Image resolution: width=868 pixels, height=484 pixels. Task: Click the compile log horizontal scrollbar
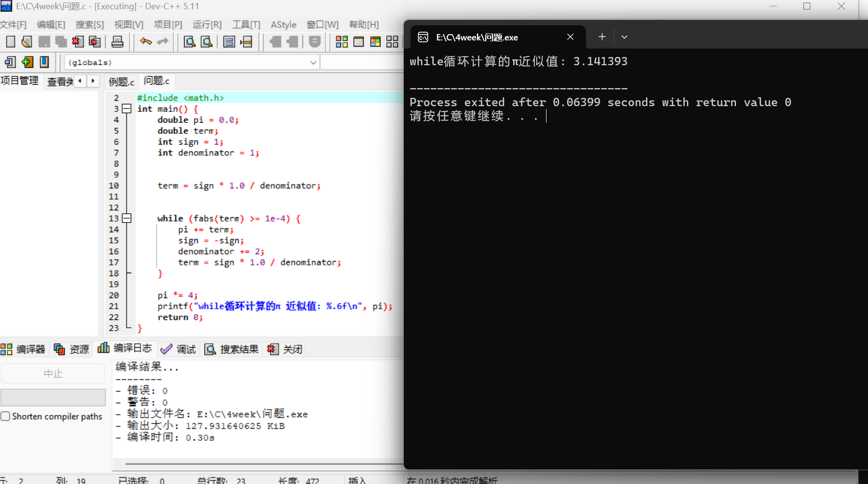264,464
